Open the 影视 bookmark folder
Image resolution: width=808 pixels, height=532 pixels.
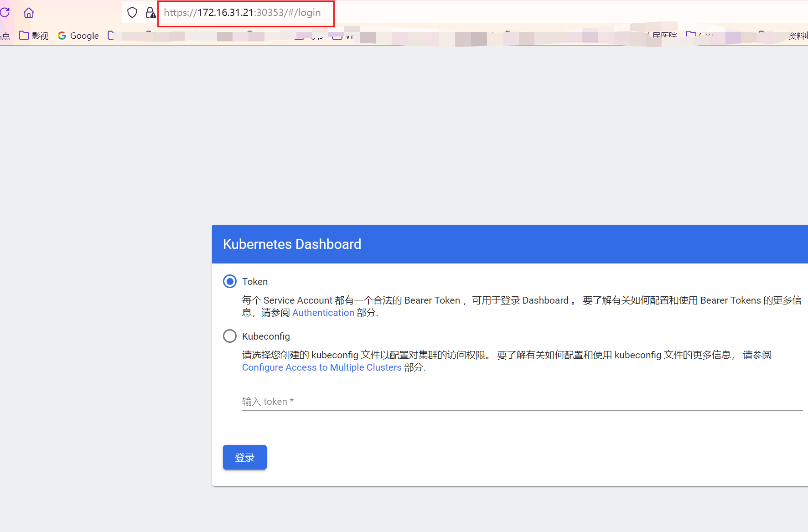[33, 36]
